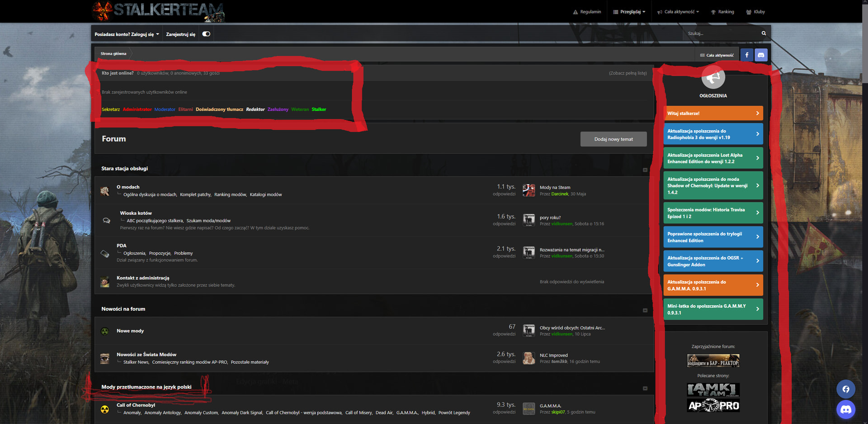Click the Discord icon beside Facebook button
Image resolution: width=868 pixels, height=424 pixels.
pyautogui.click(x=761, y=55)
